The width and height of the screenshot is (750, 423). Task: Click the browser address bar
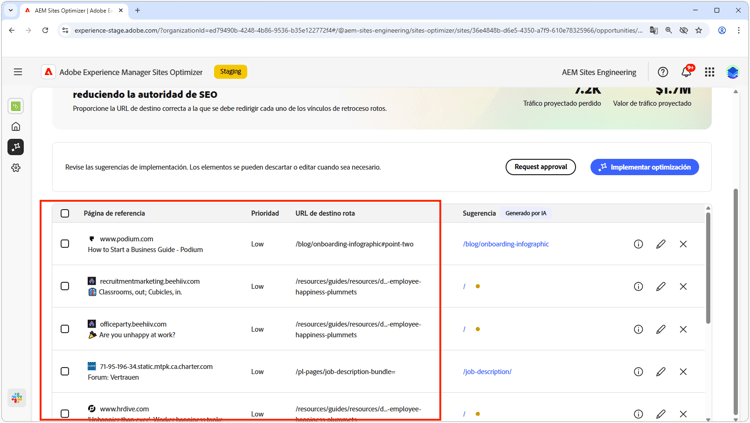coord(358,30)
